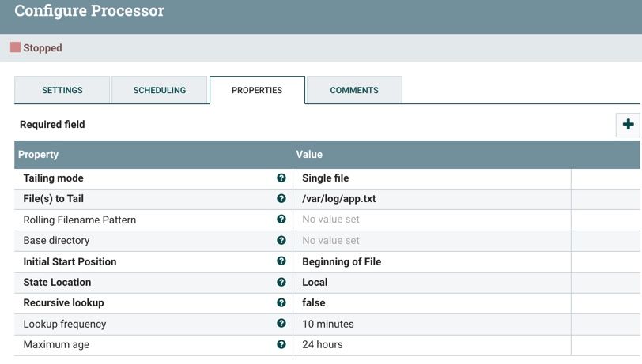This screenshot has height=364, width=642.
Task: Click help icon for Tailing mode
Action: (281, 178)
